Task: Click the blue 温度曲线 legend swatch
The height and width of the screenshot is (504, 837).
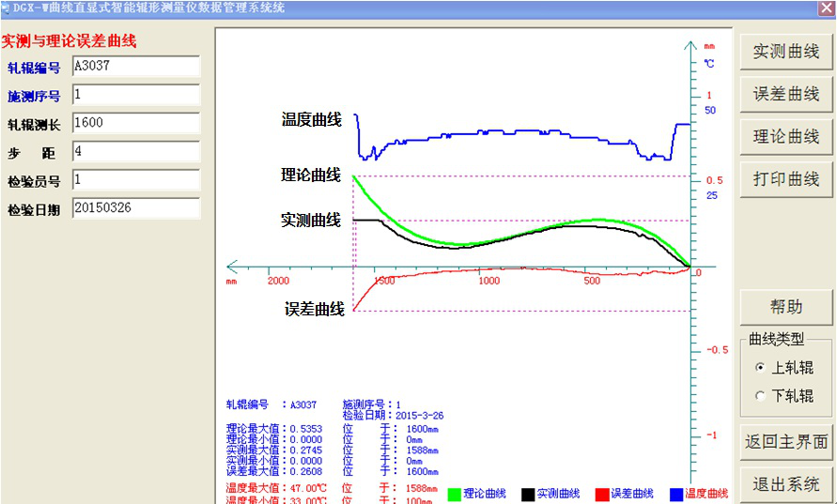Action: coord(675,494)
